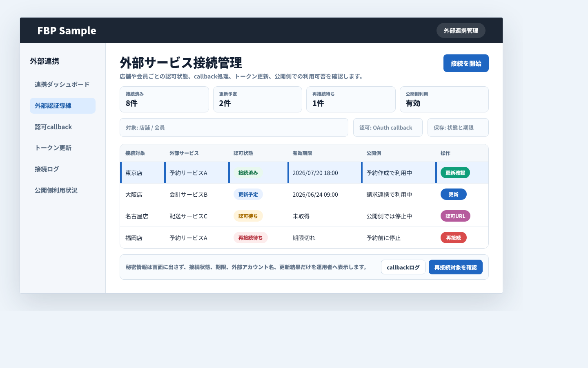The width and height of the screenshot is (588, 368).
Task: Click 配送サービスC cell
Action: click(196, 216)
